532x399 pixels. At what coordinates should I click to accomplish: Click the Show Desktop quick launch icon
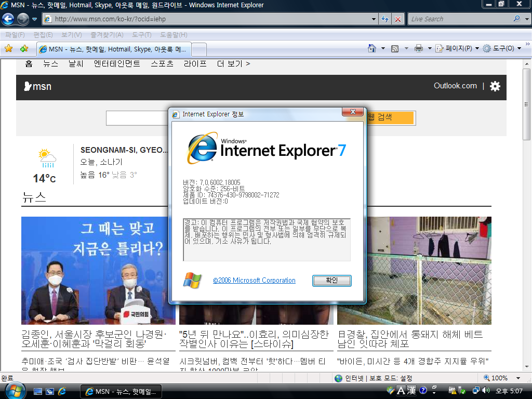pyautogui.click(x=37, y=392)
